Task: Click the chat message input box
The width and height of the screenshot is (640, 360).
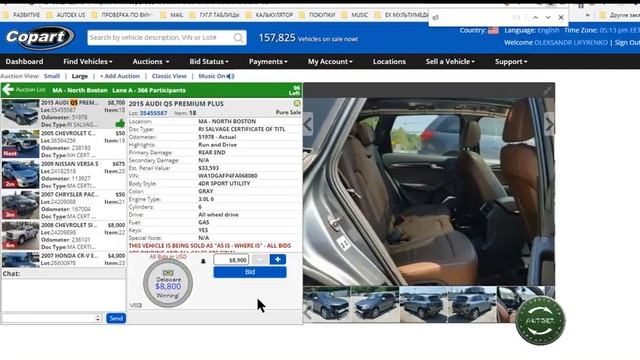Action: pyautogui.click(x=49, y=318)
